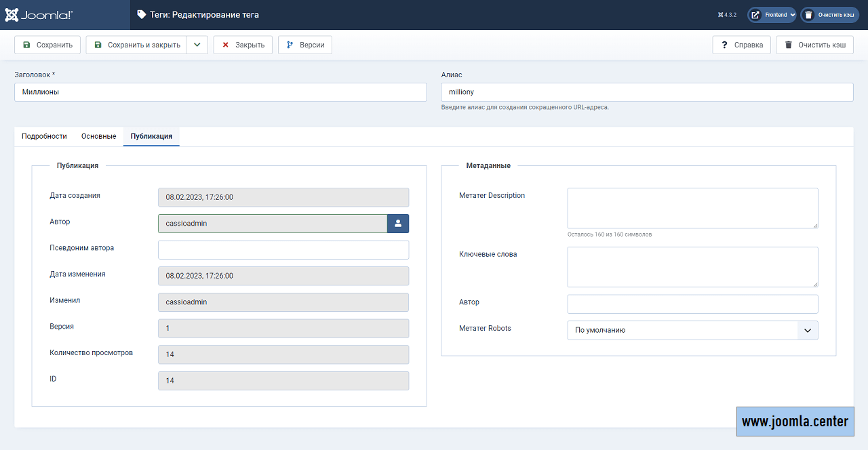Screen dimensions: 868x450
Task: Expand the save options dropdown arrow
Action: point(197,45)
